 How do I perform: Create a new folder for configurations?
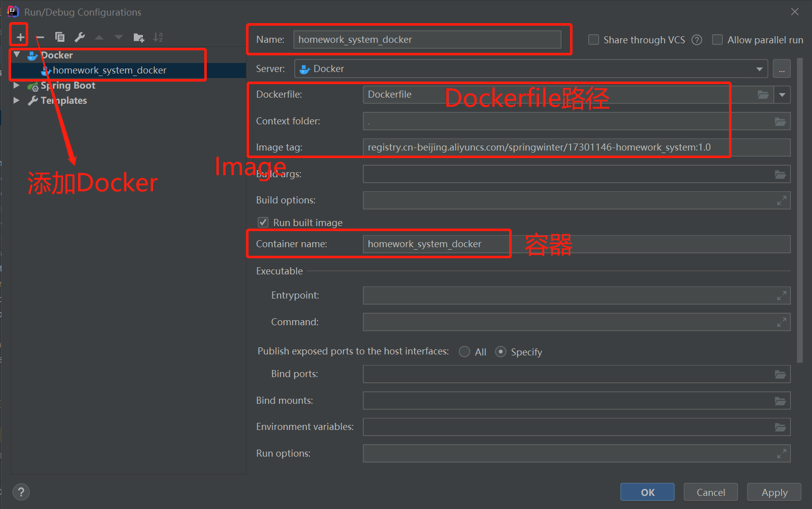pos(139,37)
